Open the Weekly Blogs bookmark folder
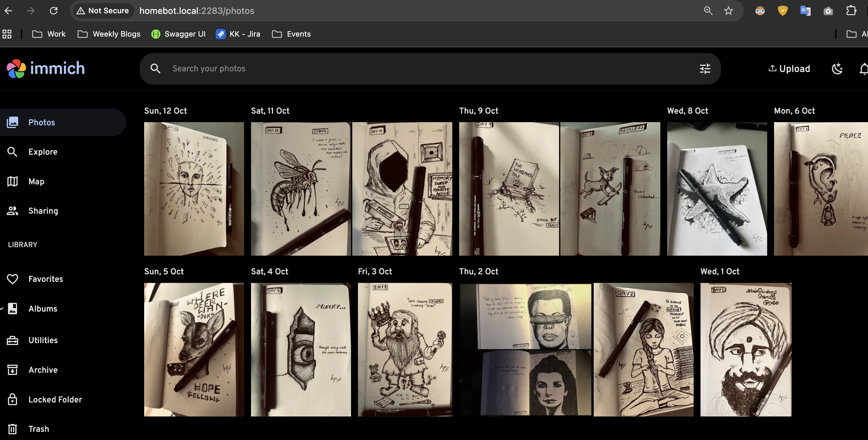Viewport: 868px width, 440px height. [x=109, y=34]
